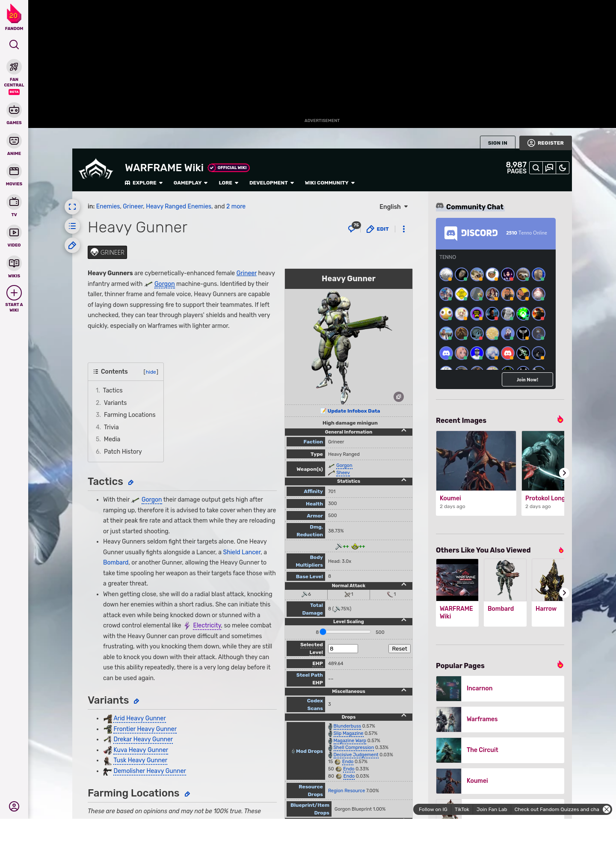Screen dimensions: 616x856
Task: Click Follow on IG in bottom bar
Action: click(x=433, y=809)
